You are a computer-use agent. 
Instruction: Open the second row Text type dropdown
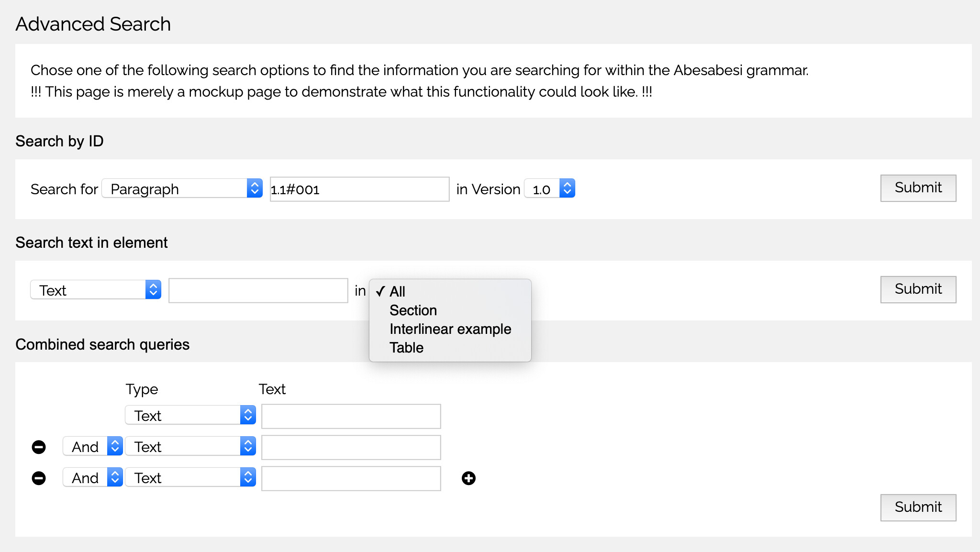point(190,446)
